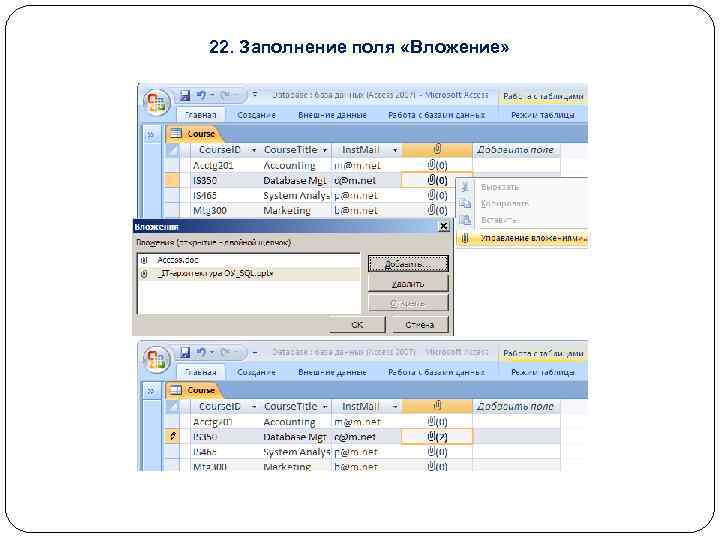Click the IS350 row attachment cell (0) in the upper table

point(437,180)
